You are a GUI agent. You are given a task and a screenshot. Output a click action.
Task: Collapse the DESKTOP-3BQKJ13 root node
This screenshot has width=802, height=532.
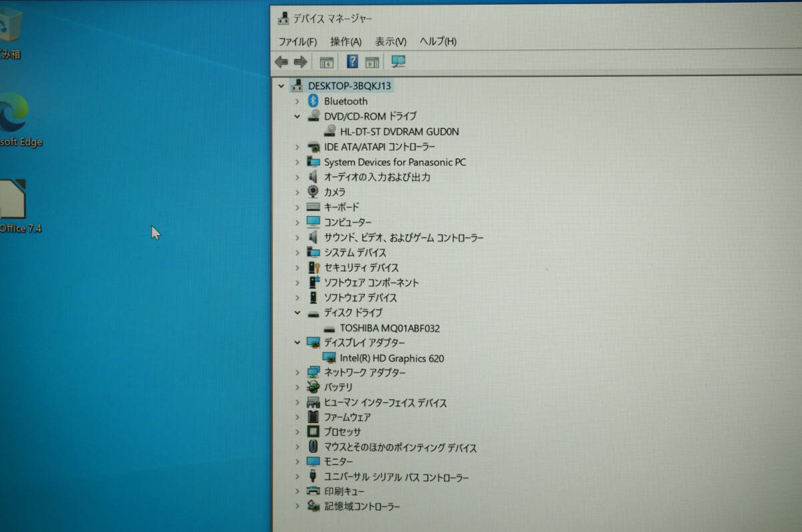pyautogui.click(x=281, y=86)
